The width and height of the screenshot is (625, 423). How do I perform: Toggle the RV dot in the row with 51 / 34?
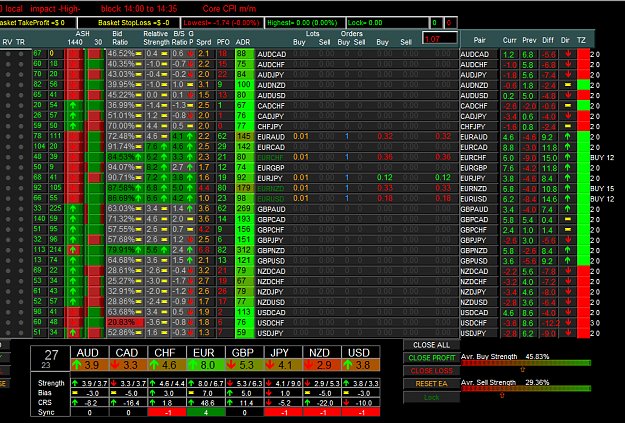8,332
